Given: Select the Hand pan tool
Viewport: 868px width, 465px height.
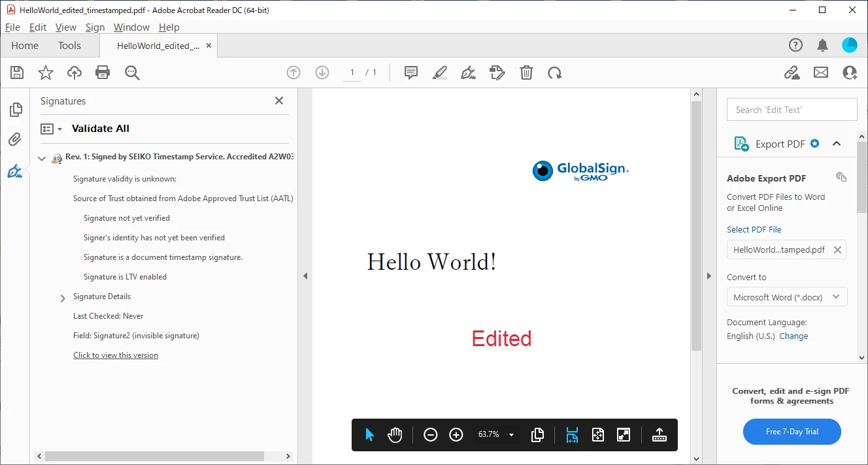Looking at the screenshot, I should [x=395, y=435].
